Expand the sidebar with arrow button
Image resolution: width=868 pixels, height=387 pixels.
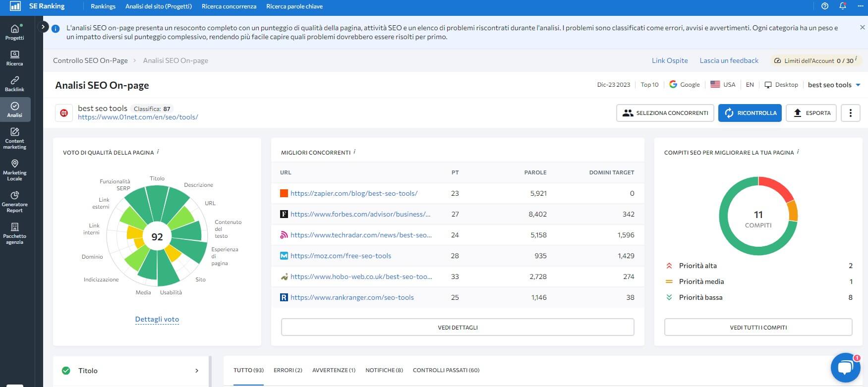point(43,27)
